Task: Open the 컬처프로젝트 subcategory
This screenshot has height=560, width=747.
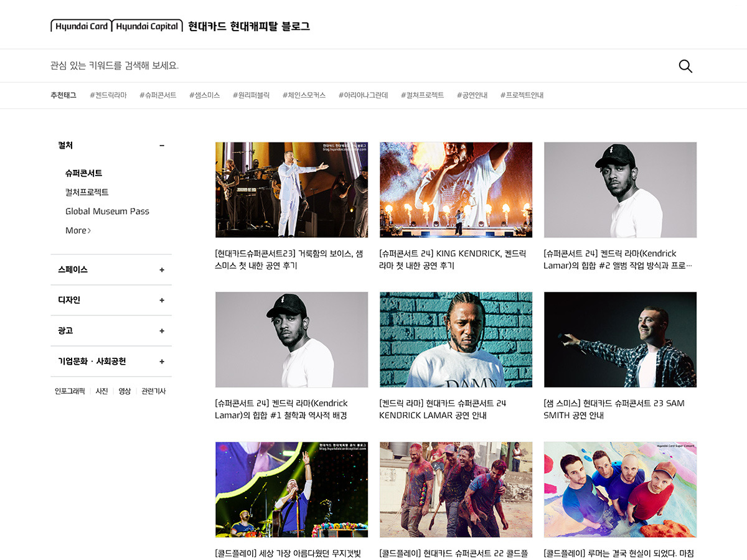Action: [87, 192]
